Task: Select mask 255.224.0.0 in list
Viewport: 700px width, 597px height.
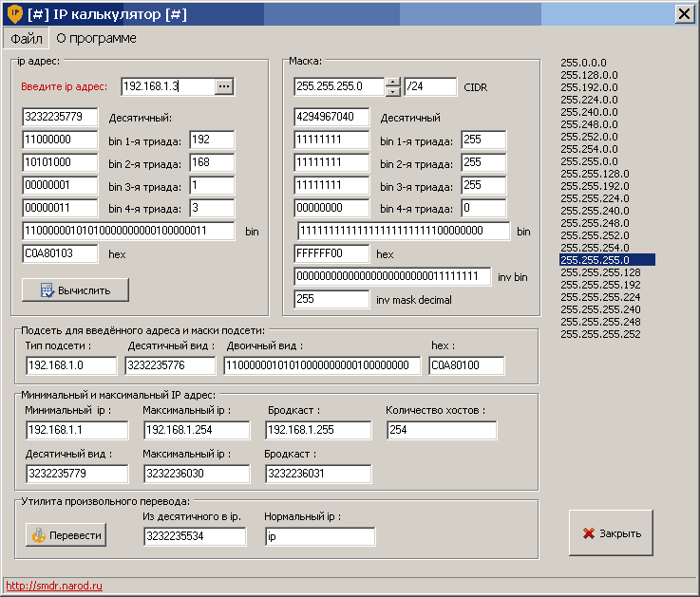Action: pyautogui.click(x=589, y=100)
